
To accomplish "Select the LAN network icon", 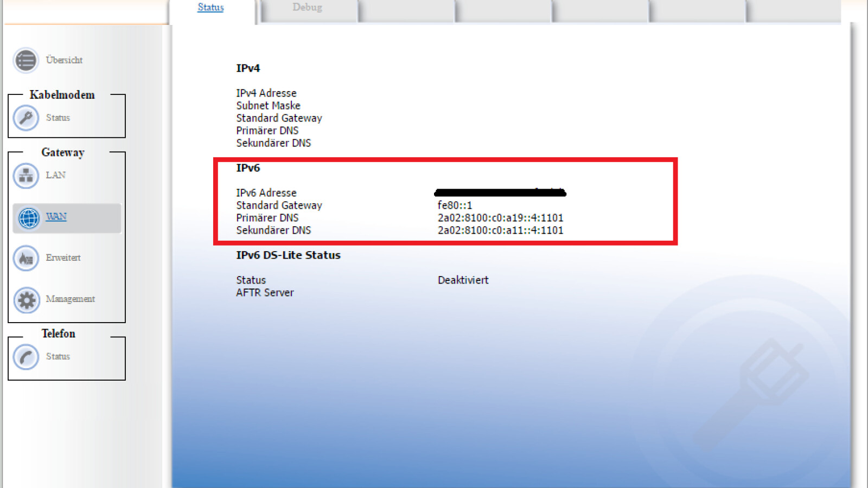I will point(25,176).
